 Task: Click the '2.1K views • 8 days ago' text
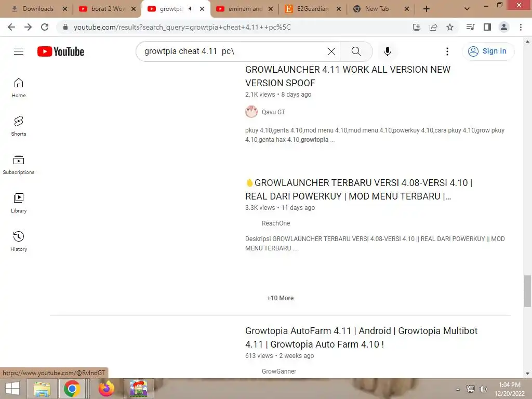[x=278, y=95]
